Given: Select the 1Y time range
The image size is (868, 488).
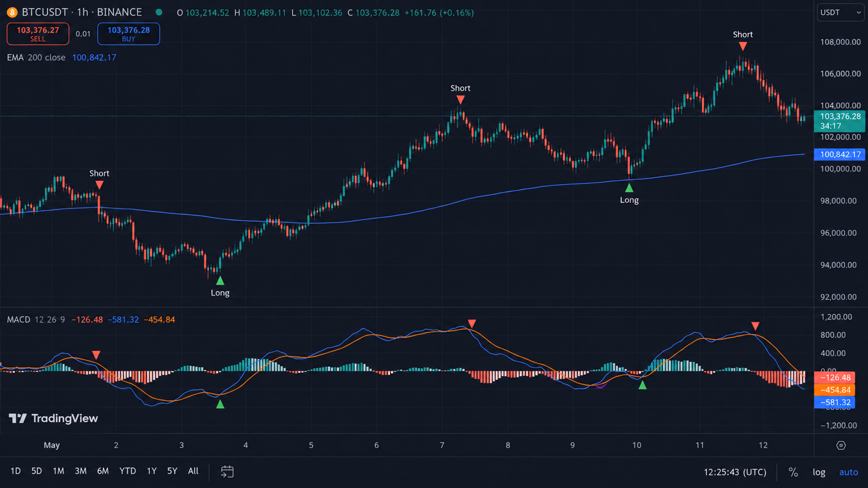Looking at the screenshot, I should pyautogui.click(x=152, y=471).
